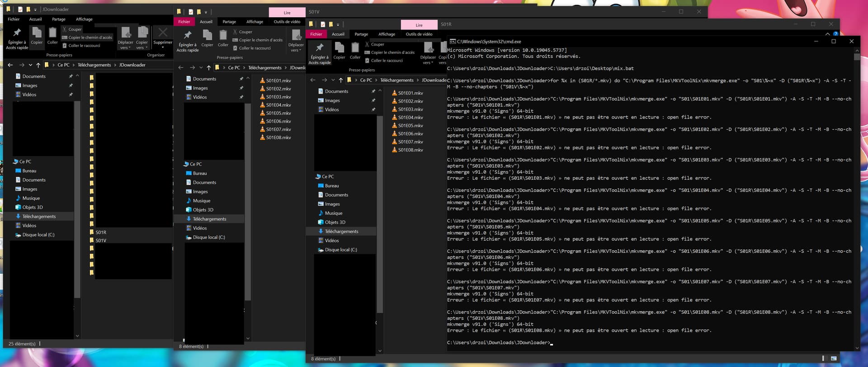The image size is (868, 367).
Task: Collapse the ribbon in S01R window
Action: coord(828,34)
